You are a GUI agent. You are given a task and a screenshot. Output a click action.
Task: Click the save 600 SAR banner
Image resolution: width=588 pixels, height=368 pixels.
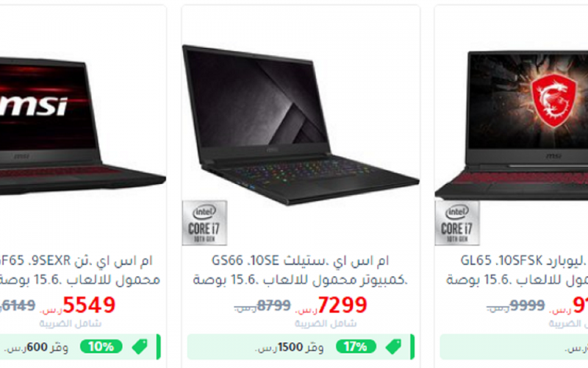80,347
